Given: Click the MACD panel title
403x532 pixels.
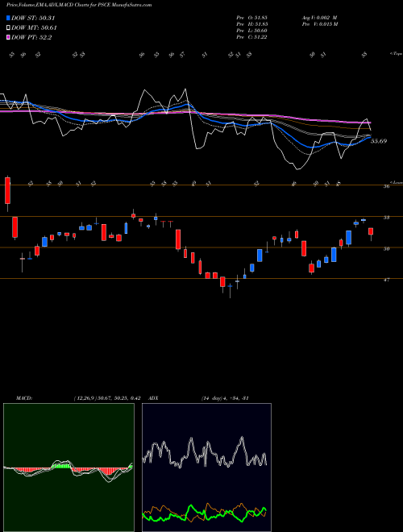Looking at the screenshot, I should (24, 398).
